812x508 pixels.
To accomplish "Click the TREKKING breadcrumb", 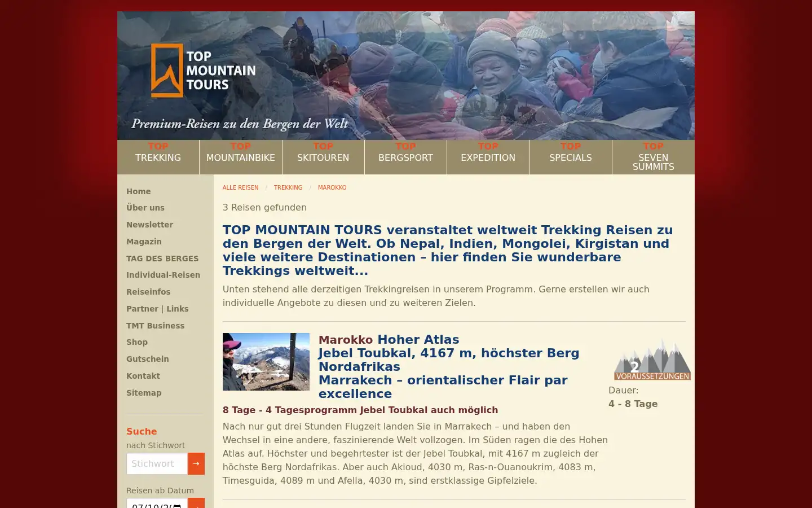I will pos(288,187).
